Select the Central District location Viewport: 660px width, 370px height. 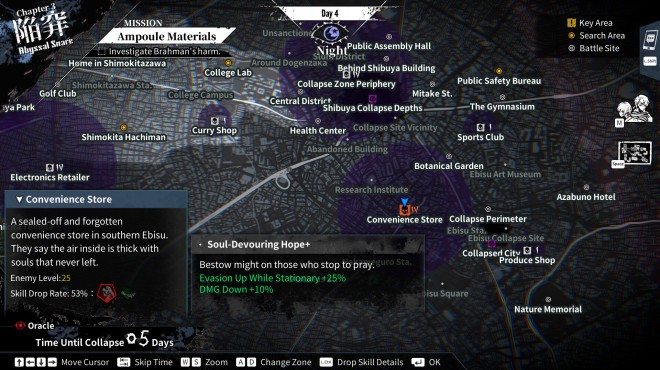coord(300,101)
